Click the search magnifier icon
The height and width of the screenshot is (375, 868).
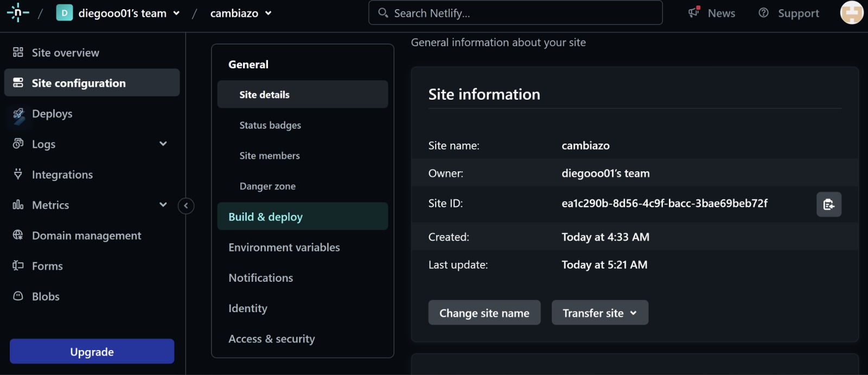[383, 12]
